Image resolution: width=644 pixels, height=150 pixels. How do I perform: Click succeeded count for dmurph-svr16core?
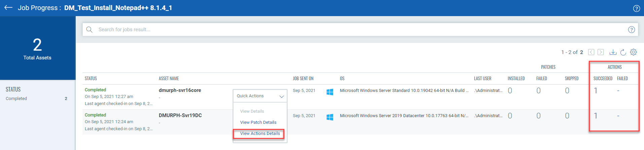click(x=596, y=91)
